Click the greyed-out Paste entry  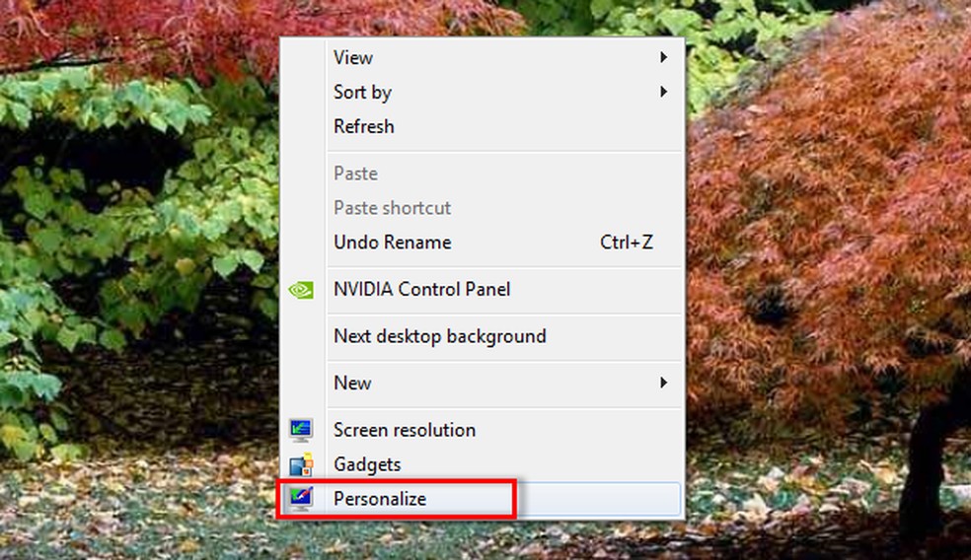[355, 174]
